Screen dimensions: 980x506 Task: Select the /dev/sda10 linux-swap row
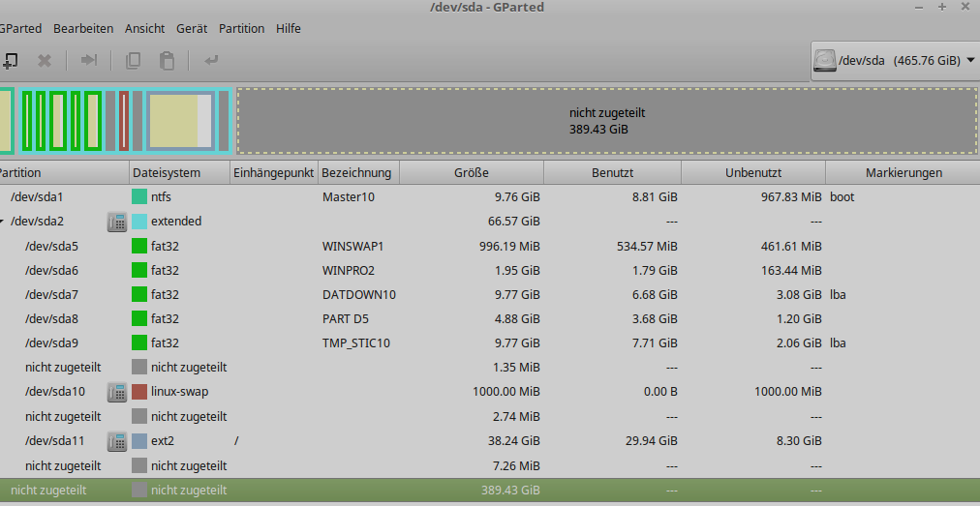click(x=490, y=392)
